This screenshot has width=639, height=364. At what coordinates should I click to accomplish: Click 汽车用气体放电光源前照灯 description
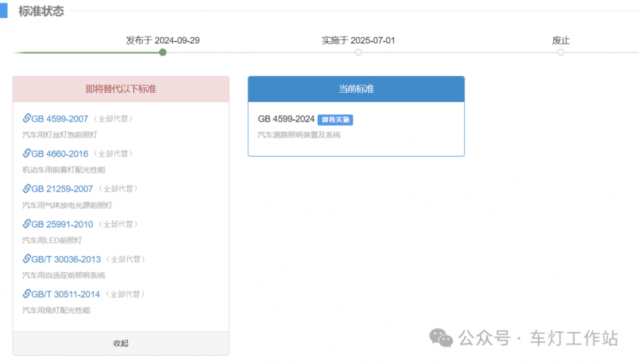pos(67,205)
